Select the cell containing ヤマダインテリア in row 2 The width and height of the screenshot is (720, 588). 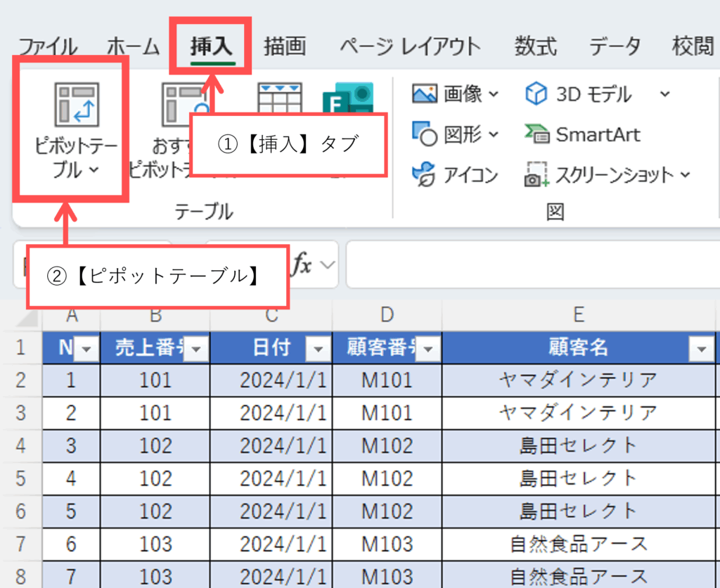coord(578,381)
